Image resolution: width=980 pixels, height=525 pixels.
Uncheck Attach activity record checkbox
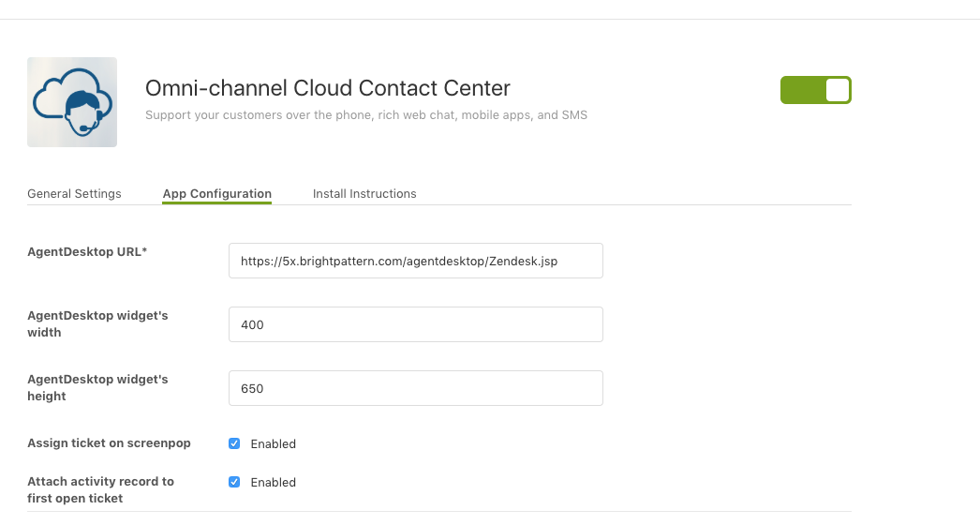coord(234,483)
